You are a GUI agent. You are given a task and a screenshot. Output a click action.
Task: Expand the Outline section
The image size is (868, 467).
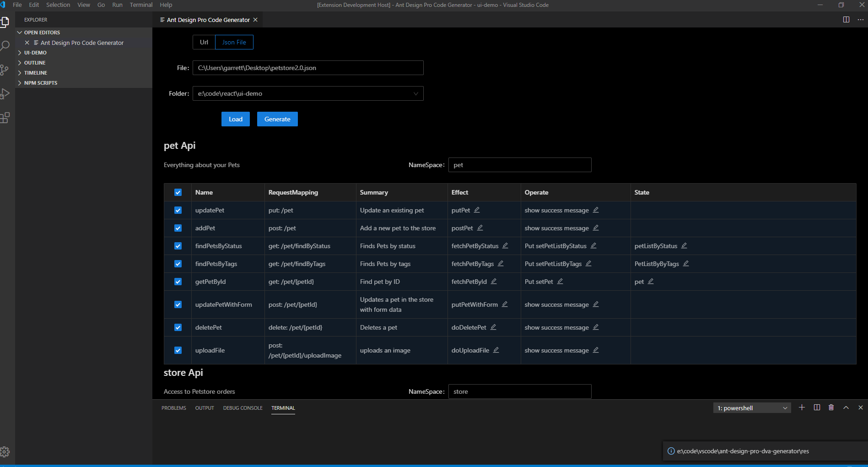(84, 63)
